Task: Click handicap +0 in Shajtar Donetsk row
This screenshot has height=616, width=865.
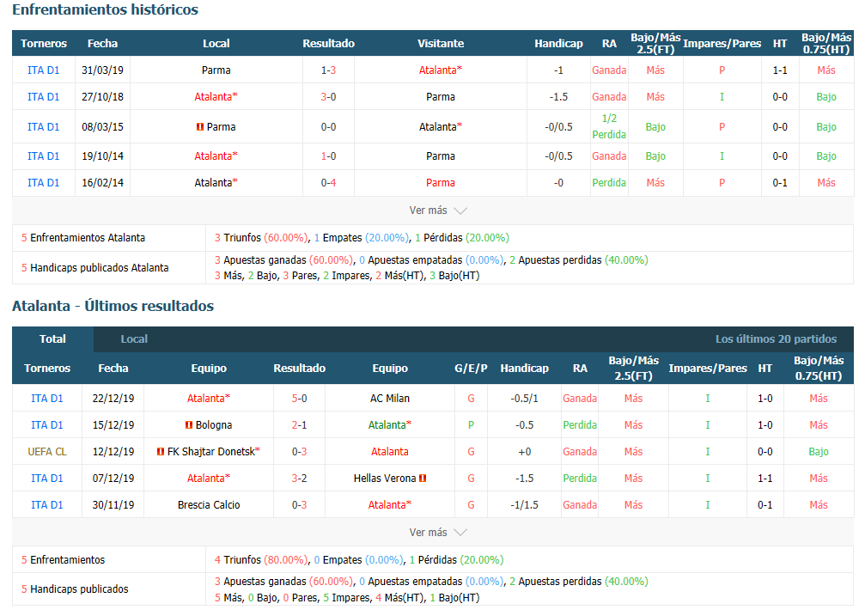Action: point(524,452)
